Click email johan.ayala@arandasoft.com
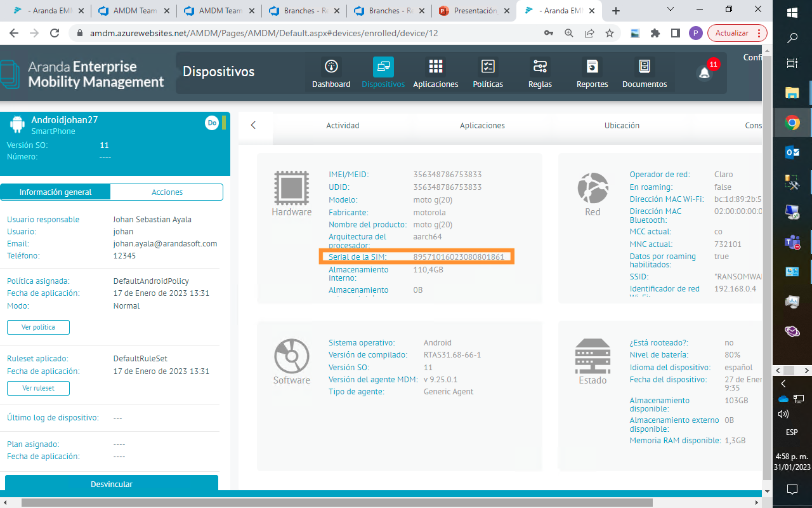 165,244
